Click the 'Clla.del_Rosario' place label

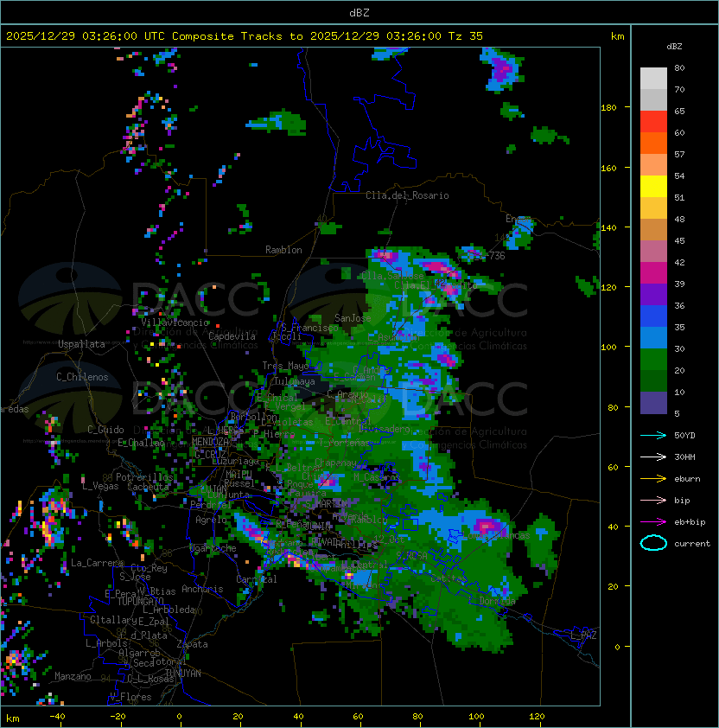(x=407, y=195)
